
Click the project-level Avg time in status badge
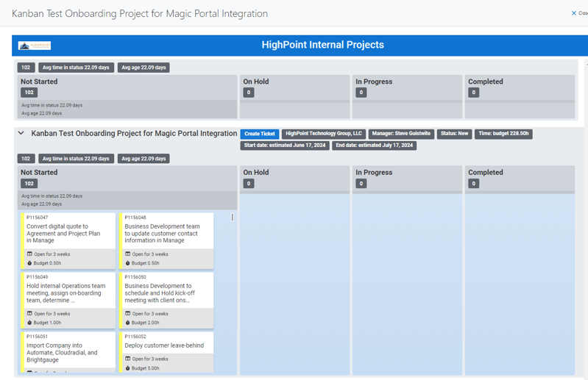(x=76, y=159)
